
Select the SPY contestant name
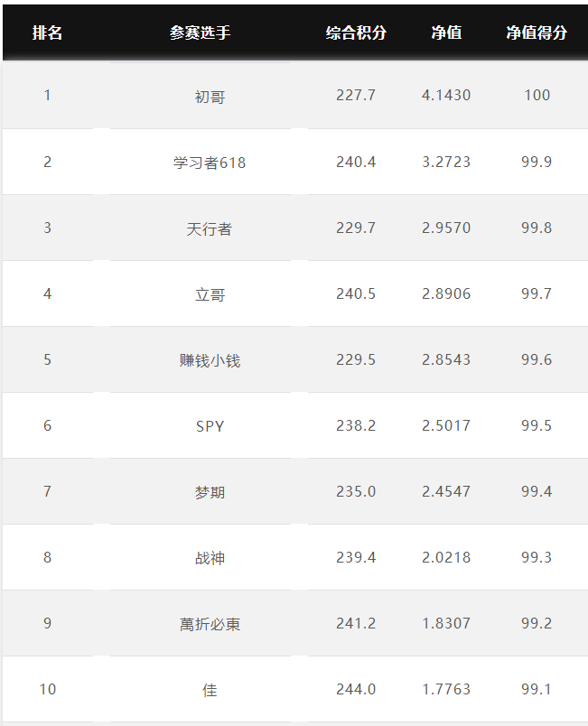(x=210, y=426)
